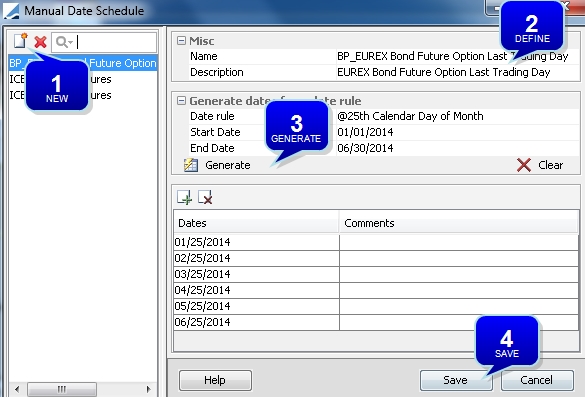This screenshot has width=585, height=397.
Task: Click the search magnifier dropdown icon
Action: (x=64, y=42)
